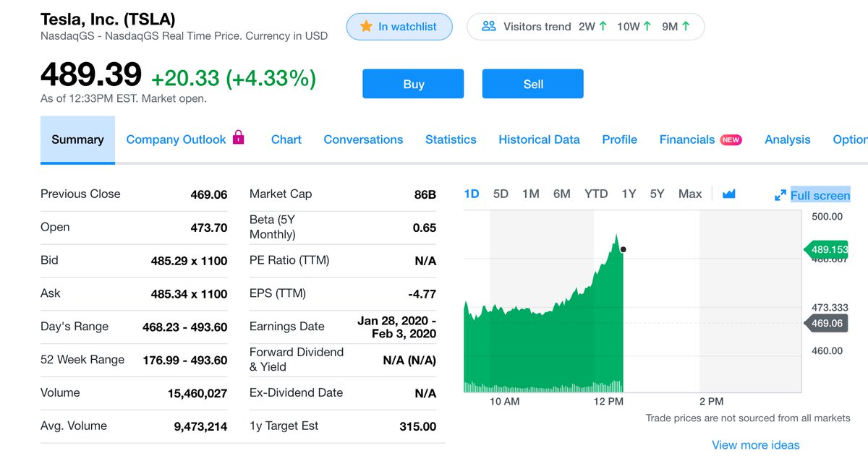
Task: Click the 10 AM chart axis label
Action: 504,401
